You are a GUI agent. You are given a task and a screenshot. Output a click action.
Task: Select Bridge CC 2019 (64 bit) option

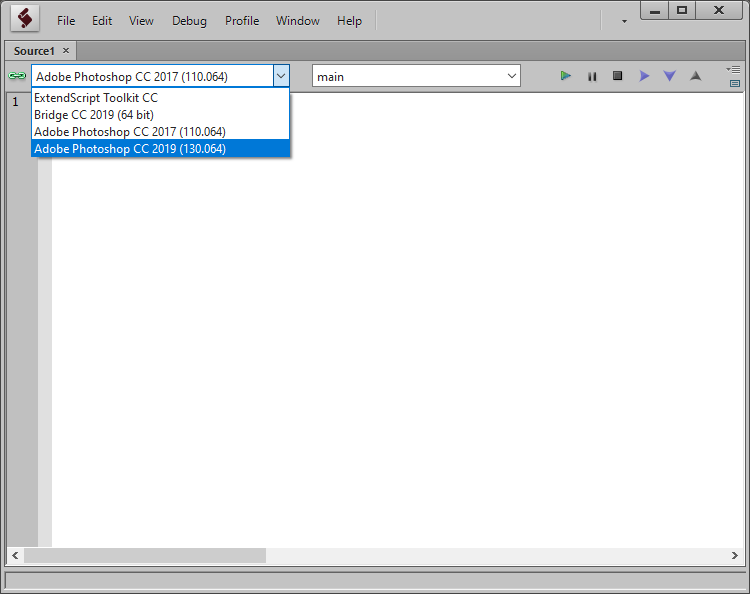coord(160,115)
